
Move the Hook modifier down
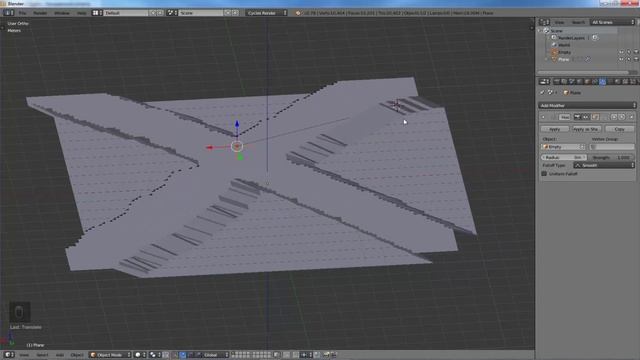[622, 117]
